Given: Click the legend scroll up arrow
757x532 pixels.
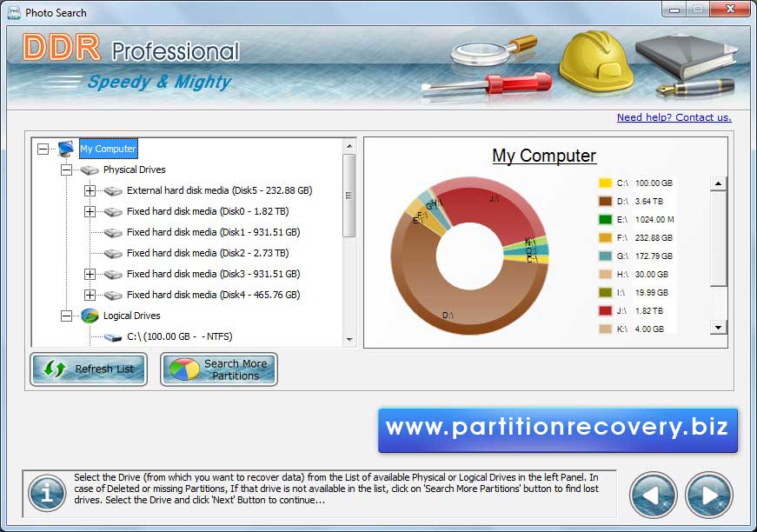Looking at the screenshot, I should [719, 183].
